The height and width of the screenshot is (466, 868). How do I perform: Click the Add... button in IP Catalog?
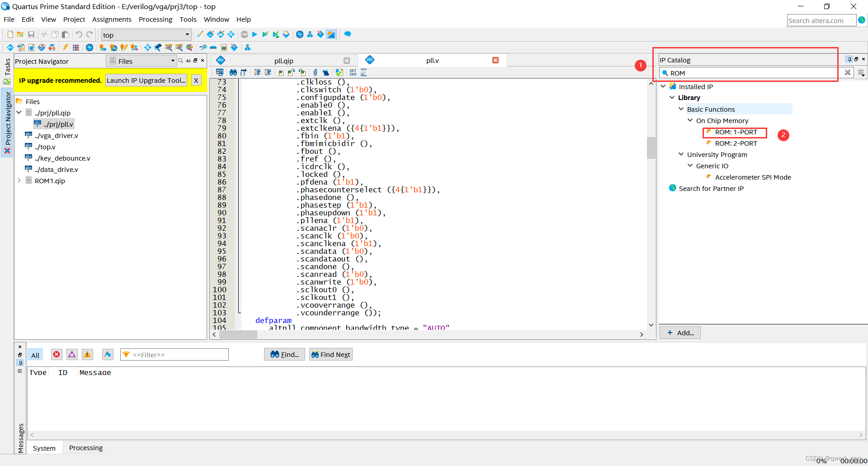click(x=680, y=333)
